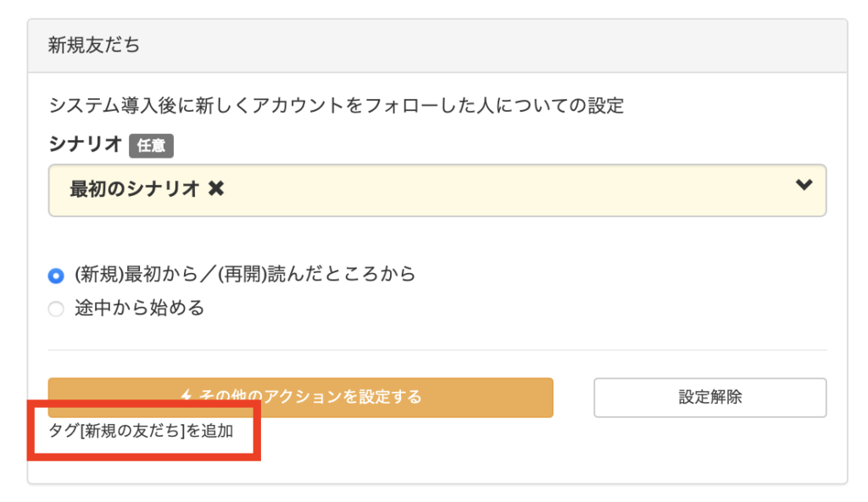
Task: Click empty space in the gray header bar
Action: click(x=509, y=46)
